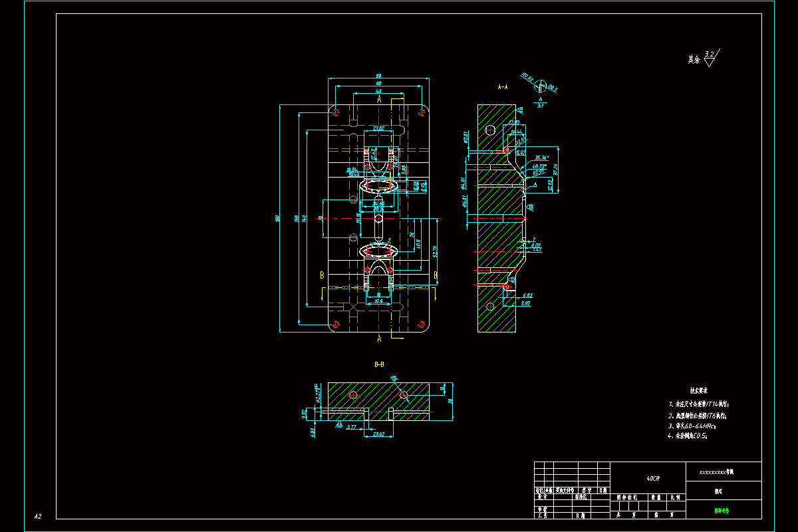Viewport: 798px width, 532px height.
Task: Click the yellow B cutting mark left of plan view
Action: tap(322, 274)
